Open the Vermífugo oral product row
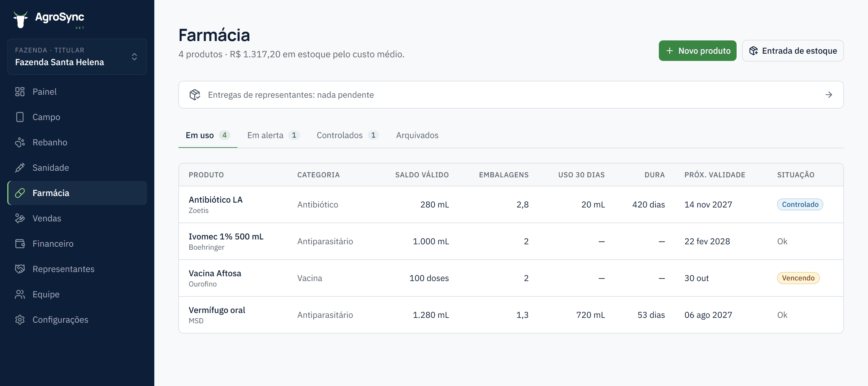 tap(511, 315)
